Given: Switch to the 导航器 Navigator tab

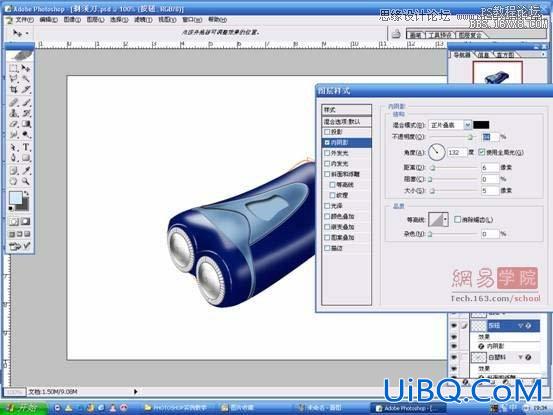Looking at the screenshot, I should [462, 55].
